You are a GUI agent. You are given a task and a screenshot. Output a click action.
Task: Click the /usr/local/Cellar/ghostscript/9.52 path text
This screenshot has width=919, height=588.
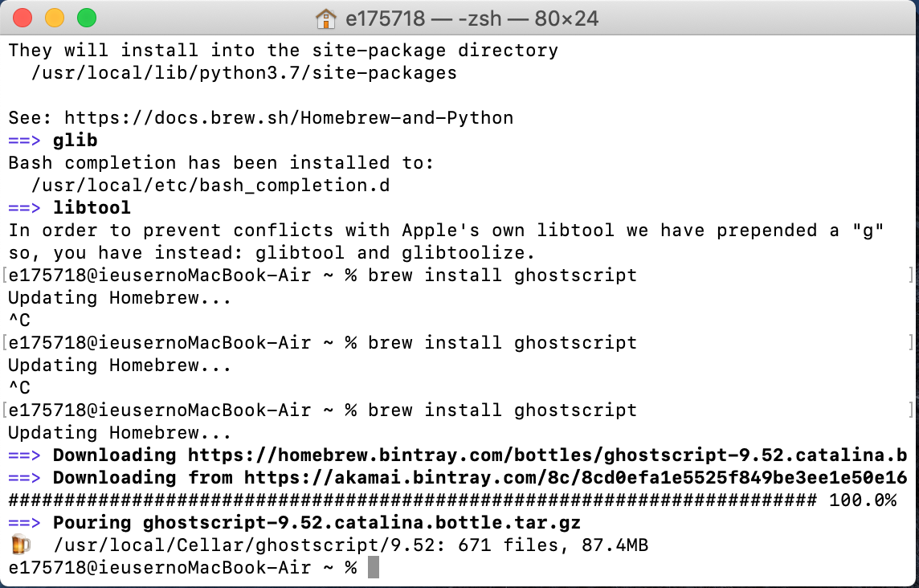click(244, 545)
